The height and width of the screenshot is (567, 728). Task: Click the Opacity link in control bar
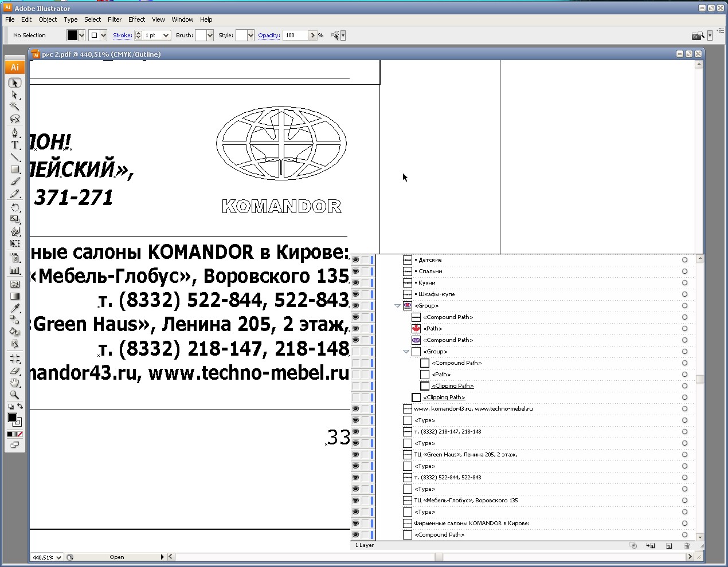pos(269,36)
